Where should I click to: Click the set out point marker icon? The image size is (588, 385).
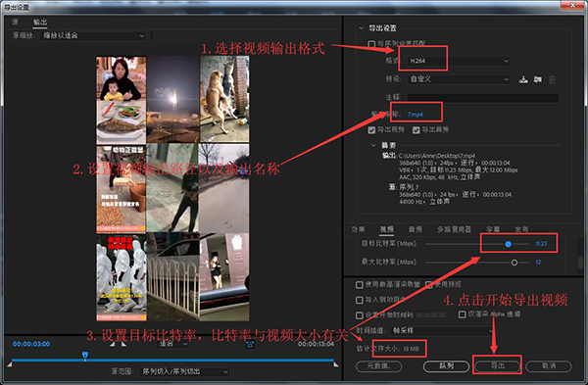pos(123,344)
